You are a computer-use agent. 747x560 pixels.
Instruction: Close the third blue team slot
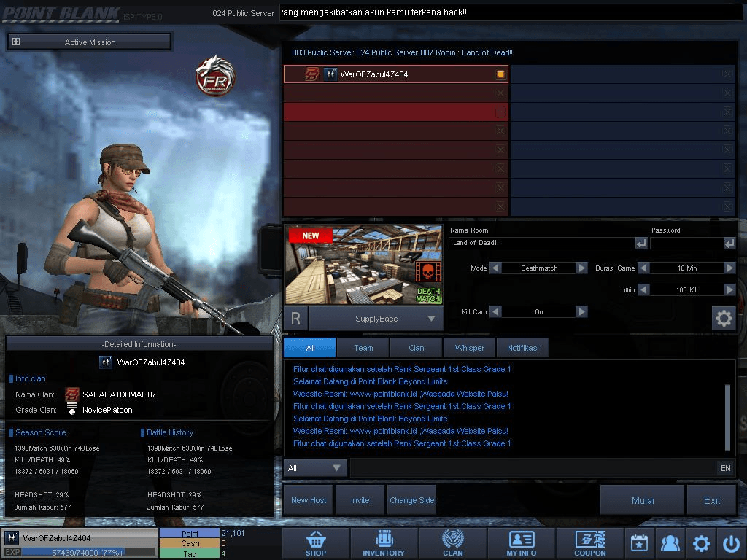coord(727,112)
